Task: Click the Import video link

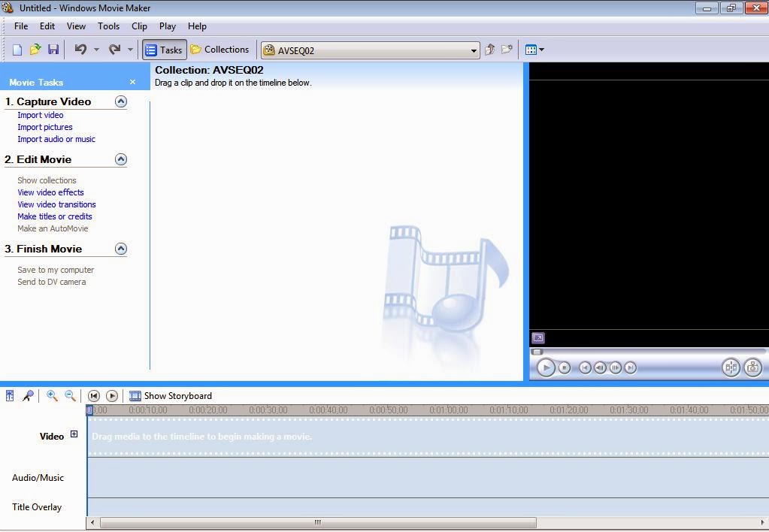Action: click(40, 115)
